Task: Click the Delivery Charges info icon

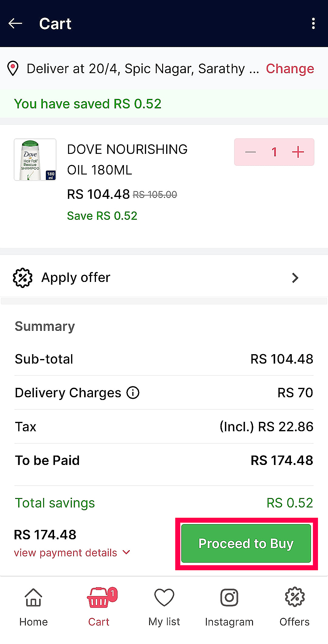Action: 133,392
